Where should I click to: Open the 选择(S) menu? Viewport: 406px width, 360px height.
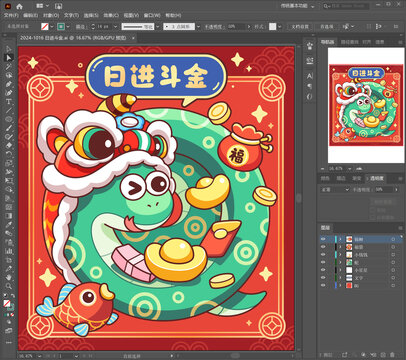click(x=91, y=15)
